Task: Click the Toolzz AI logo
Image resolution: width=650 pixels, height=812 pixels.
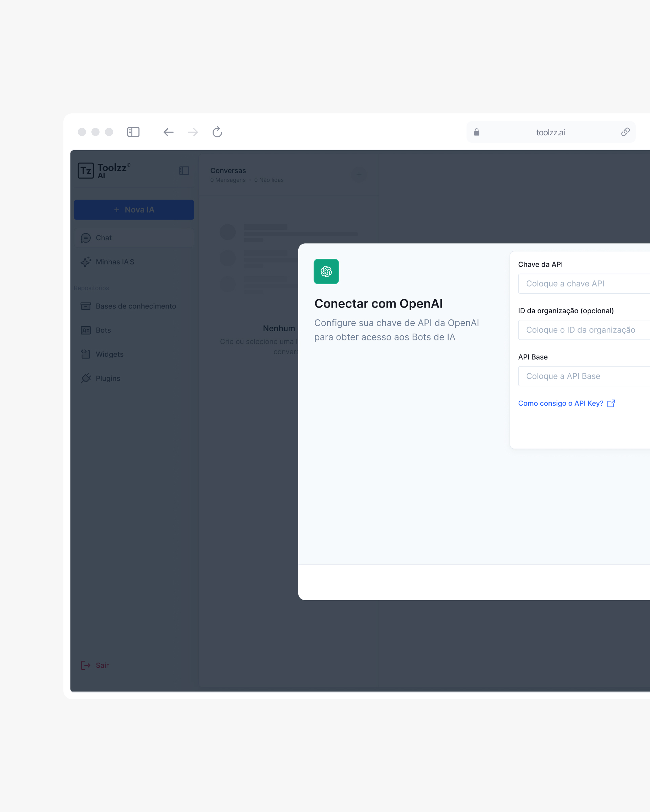Action: [x=104, y=171]
